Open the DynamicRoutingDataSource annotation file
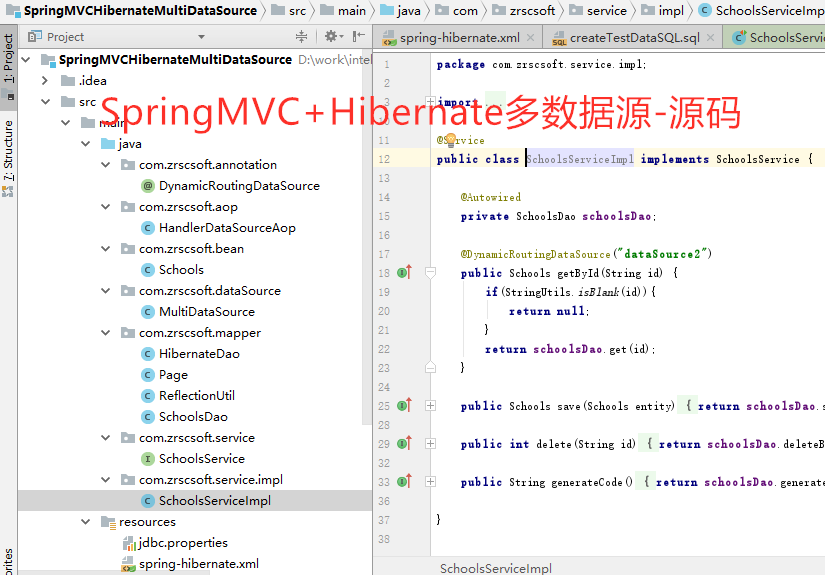This screenshot has height=575, width=825. click(238, 186)
